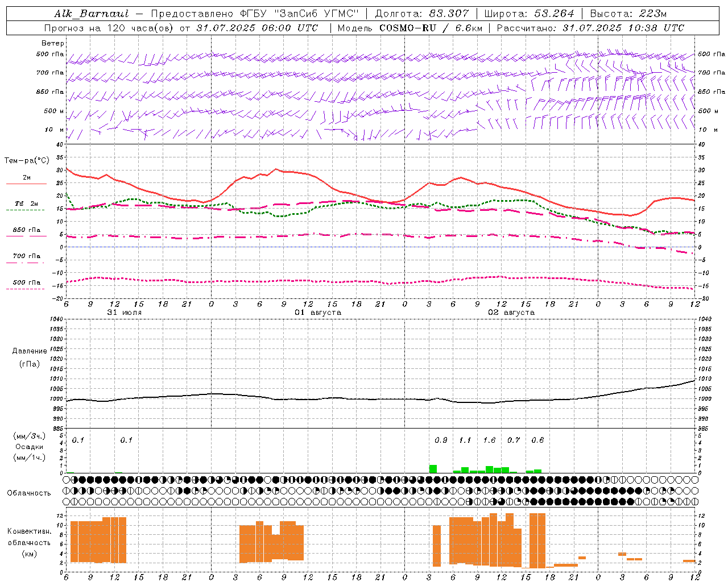Select the 'Облачность' cloudiness label
The image size is (728, 582).
[29, 493]
